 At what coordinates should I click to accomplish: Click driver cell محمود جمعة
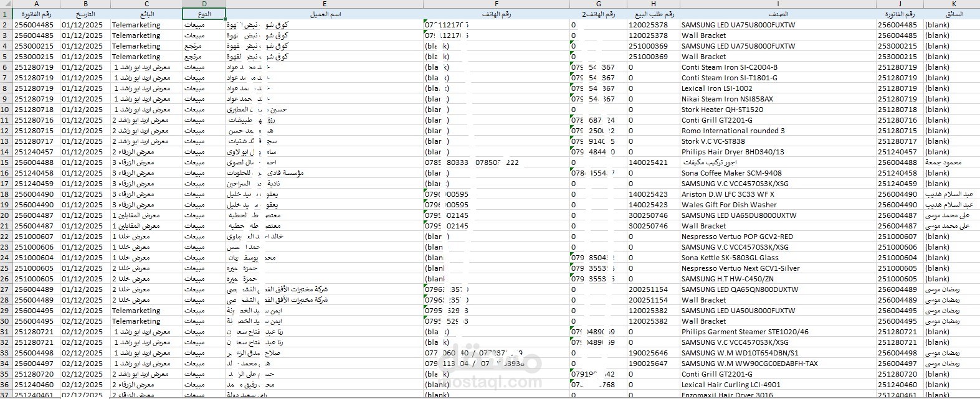951,162
